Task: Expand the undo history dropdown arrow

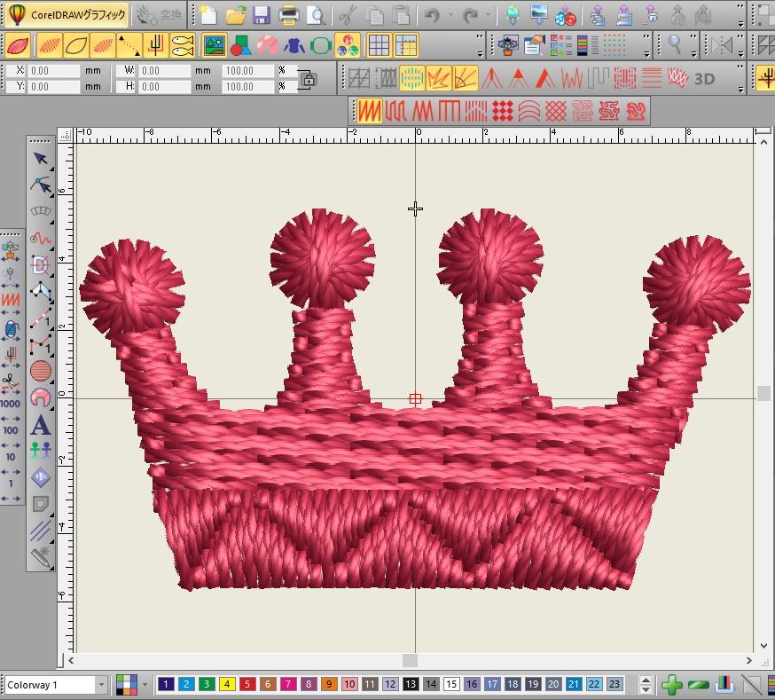Action: 450,15
